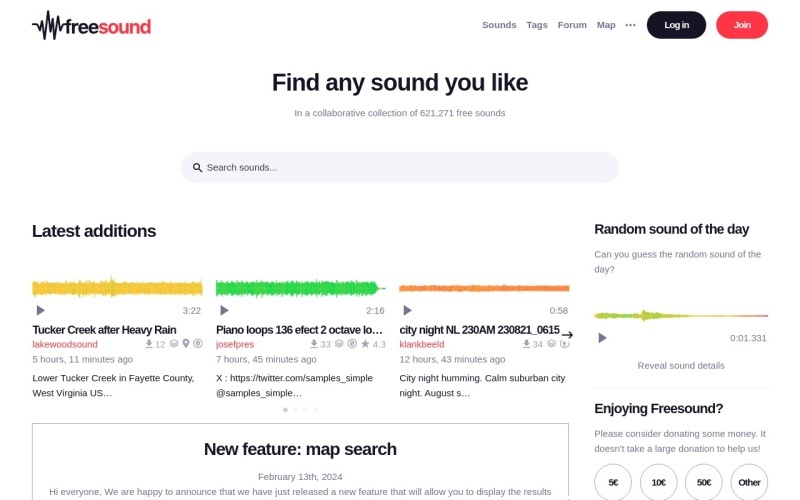This screenshot has width=800, height=500.
Task: Open the Tags menu item
Action: pos(537,25)
